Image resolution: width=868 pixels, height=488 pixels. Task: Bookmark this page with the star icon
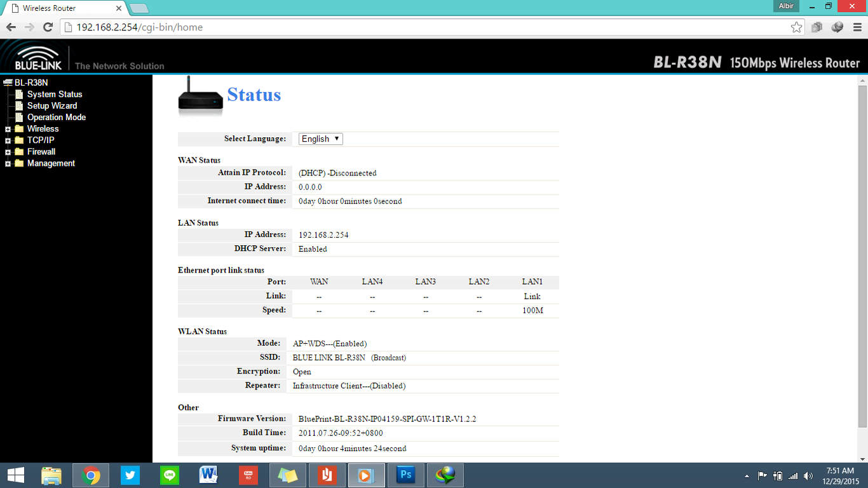796,27
